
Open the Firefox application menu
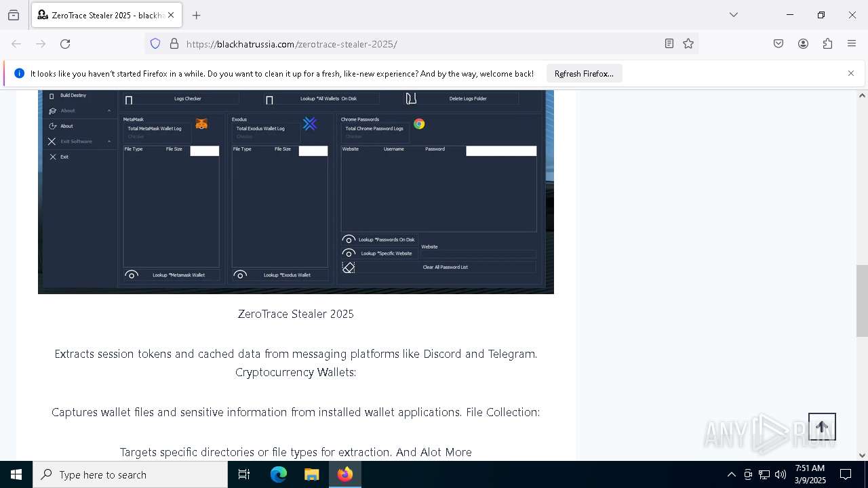[x=852, y=44]
